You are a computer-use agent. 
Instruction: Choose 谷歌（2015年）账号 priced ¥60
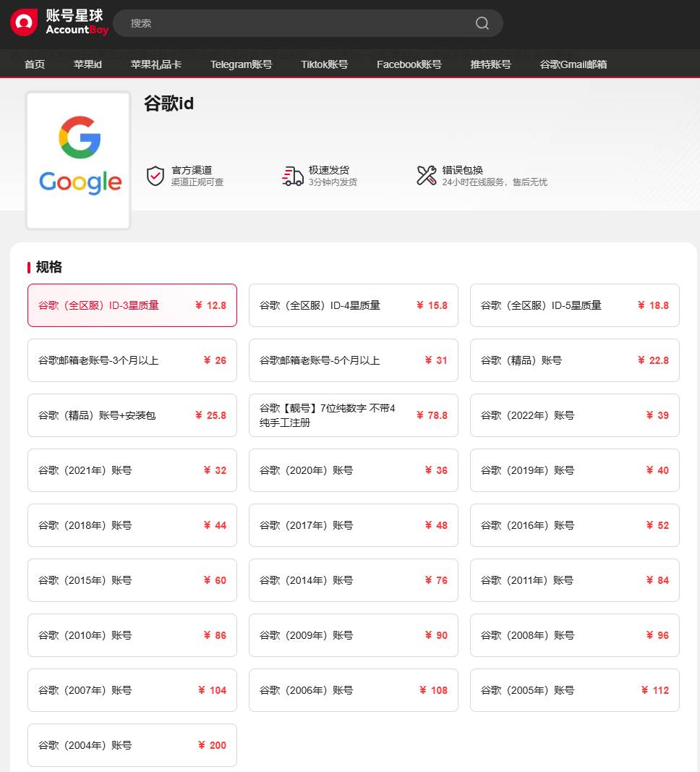pos(132,580)
